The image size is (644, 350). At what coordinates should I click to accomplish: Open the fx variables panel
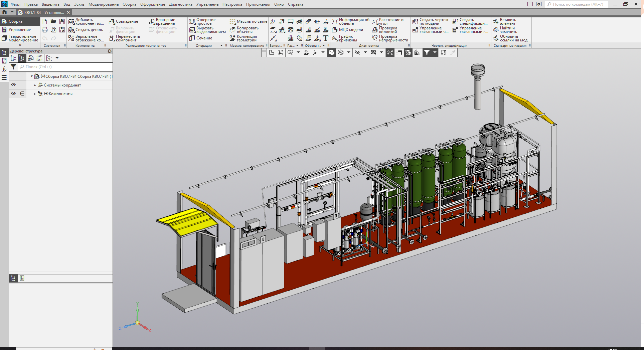click(4, 69)
